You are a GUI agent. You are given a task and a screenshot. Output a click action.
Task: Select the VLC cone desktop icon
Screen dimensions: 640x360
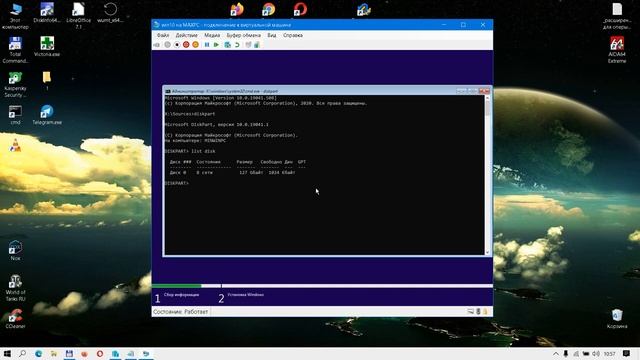tap(15, 145)
